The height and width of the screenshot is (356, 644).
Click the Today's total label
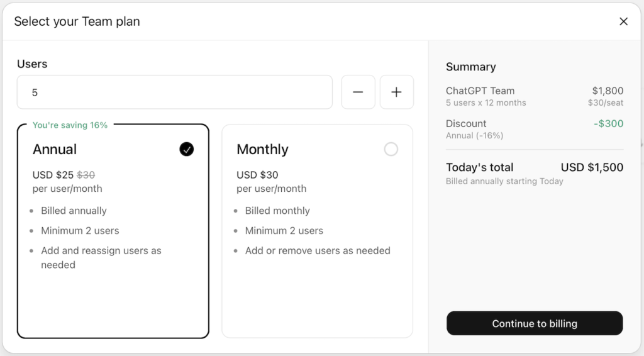[479, 167]
